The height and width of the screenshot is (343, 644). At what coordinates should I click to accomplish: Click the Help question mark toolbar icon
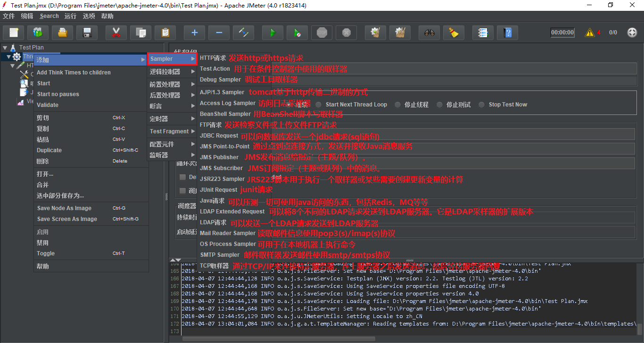click(507, 33)
